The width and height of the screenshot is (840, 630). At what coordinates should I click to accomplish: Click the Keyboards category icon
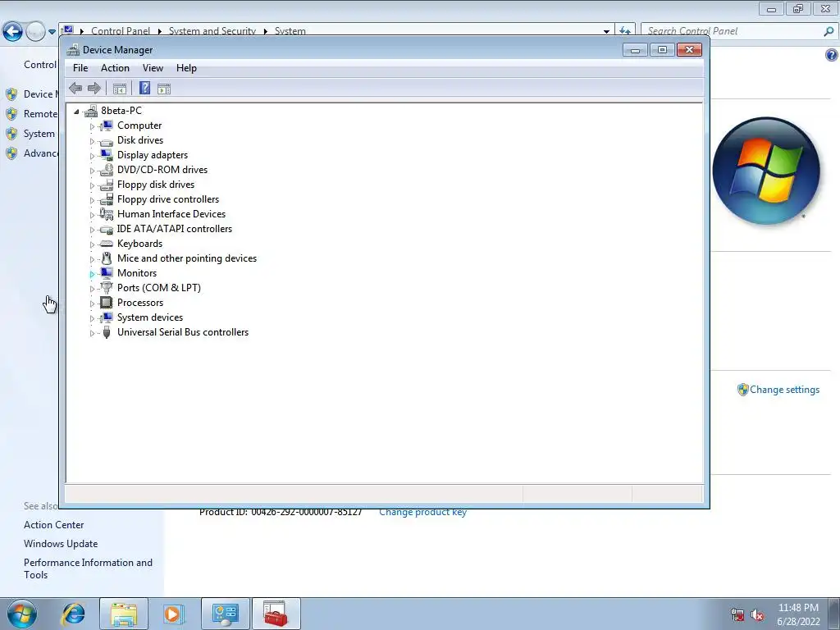[107, 244]
